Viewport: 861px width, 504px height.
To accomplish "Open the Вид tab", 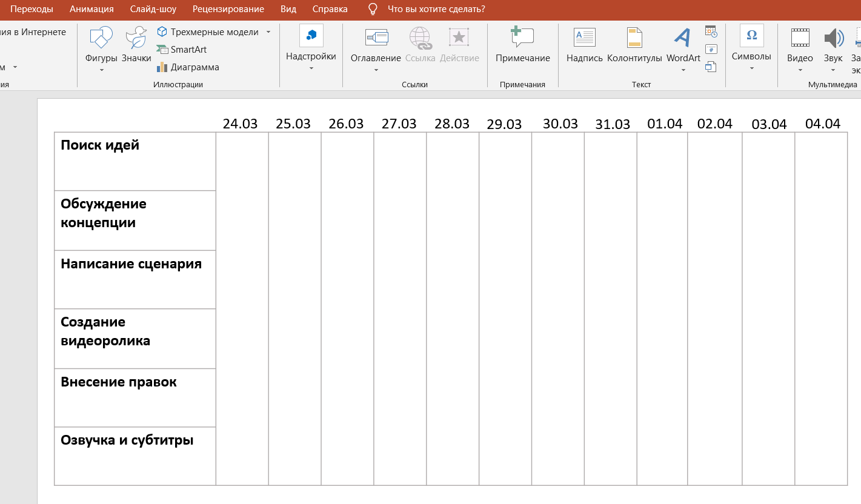I will [288, 9].
